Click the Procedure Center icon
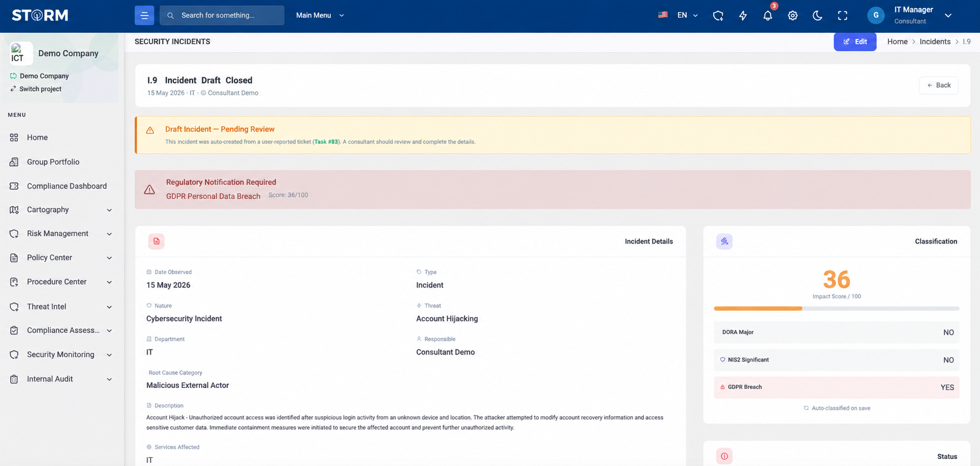This screenshot has width=980, height=466. (14, 282)
